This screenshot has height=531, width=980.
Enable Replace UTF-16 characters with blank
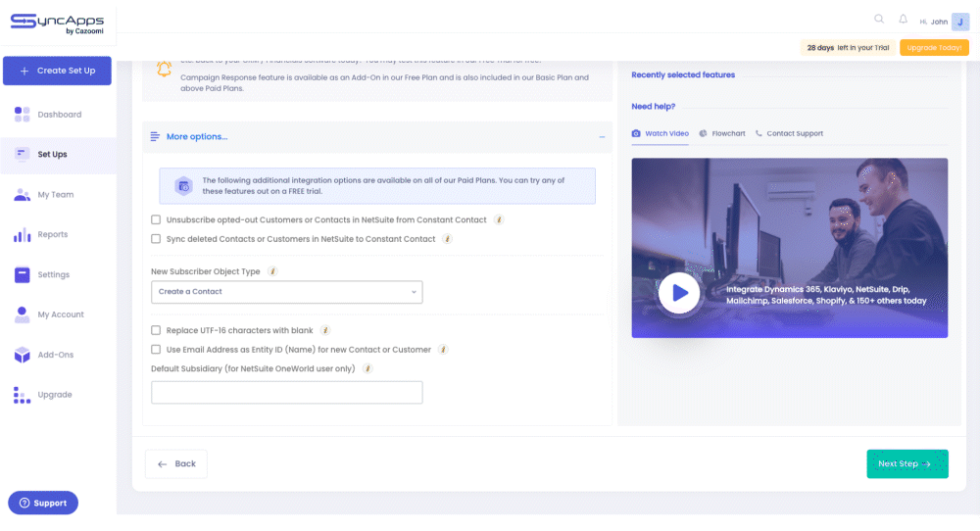[156, 330]
